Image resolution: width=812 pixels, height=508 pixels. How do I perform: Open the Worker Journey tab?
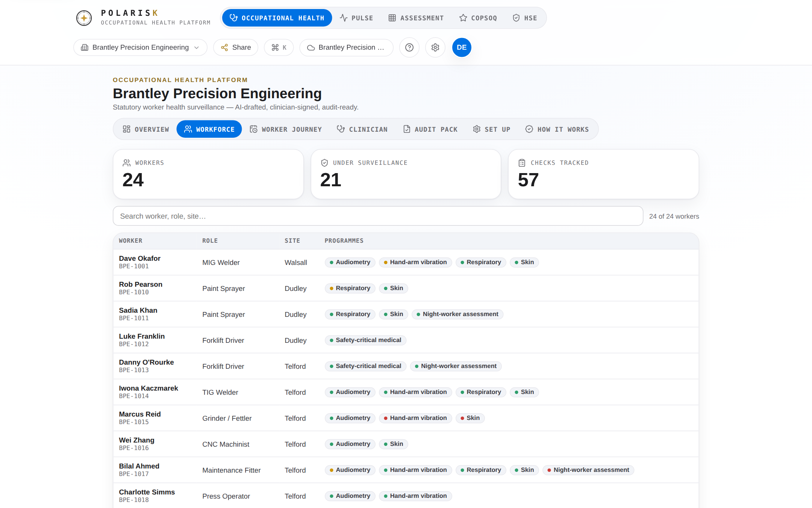(286, 129)
